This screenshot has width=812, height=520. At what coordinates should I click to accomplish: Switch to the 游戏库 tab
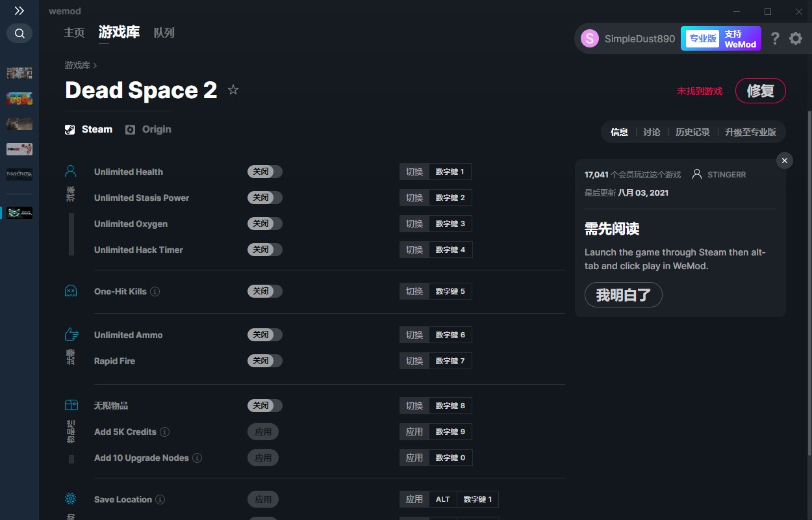119,32
